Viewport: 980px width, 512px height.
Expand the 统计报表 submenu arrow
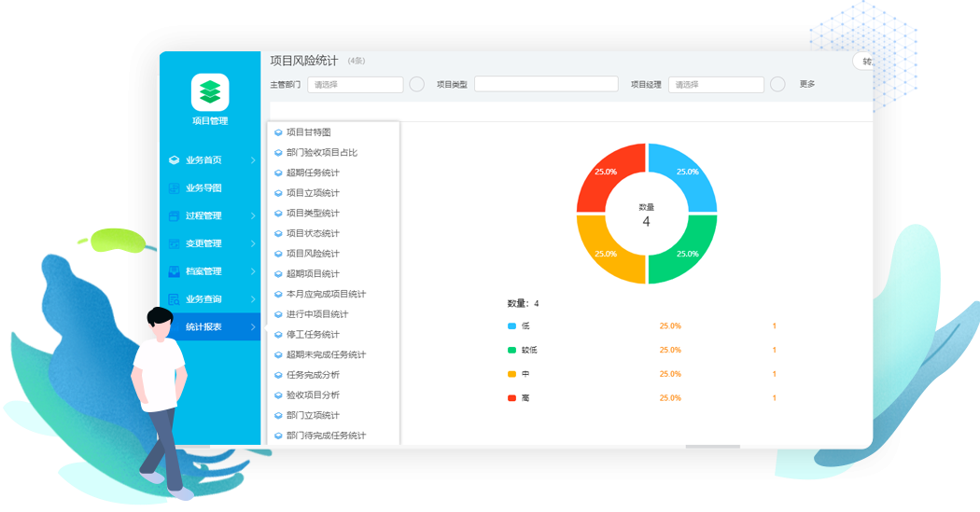tap(253, 327)
